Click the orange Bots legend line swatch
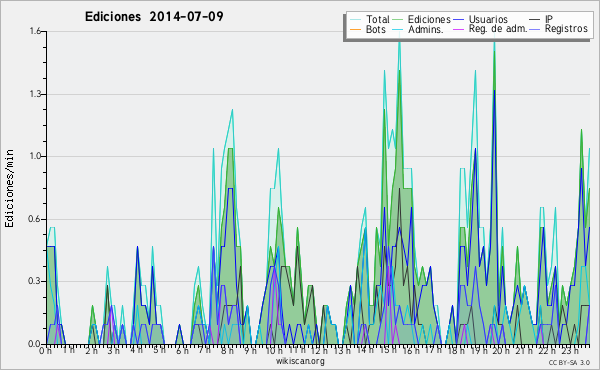The height and width of the screenshot is (370, 600). coord(355,29)
